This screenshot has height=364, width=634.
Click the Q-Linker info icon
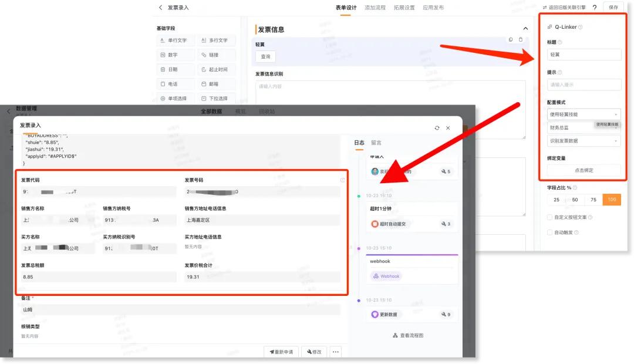click(x=580, y=27)
